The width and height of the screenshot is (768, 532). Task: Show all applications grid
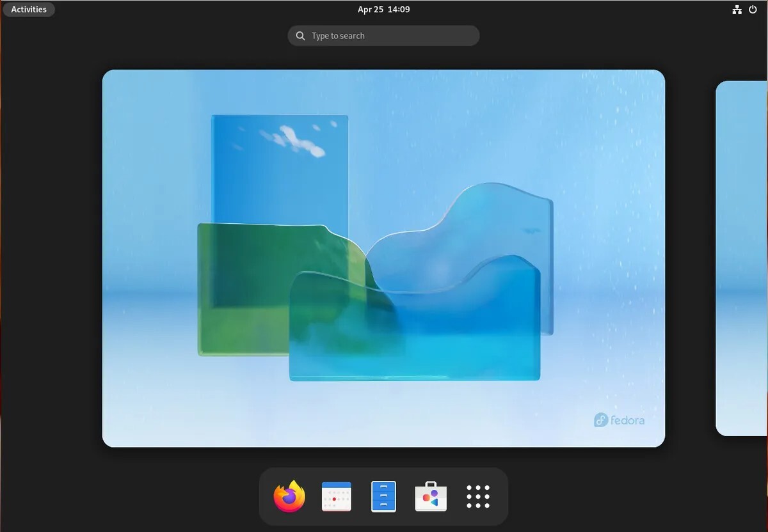pyautogui.click(x=478, y=497)
